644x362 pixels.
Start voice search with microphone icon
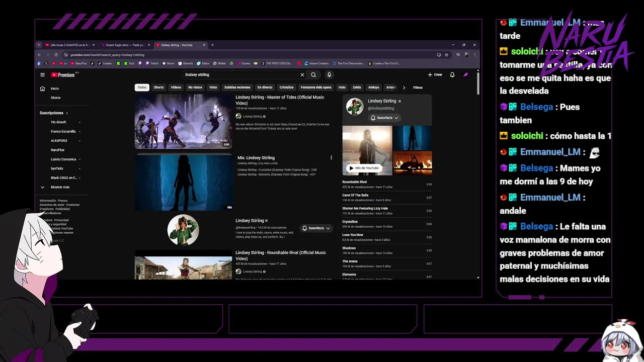tap(329, 75)
